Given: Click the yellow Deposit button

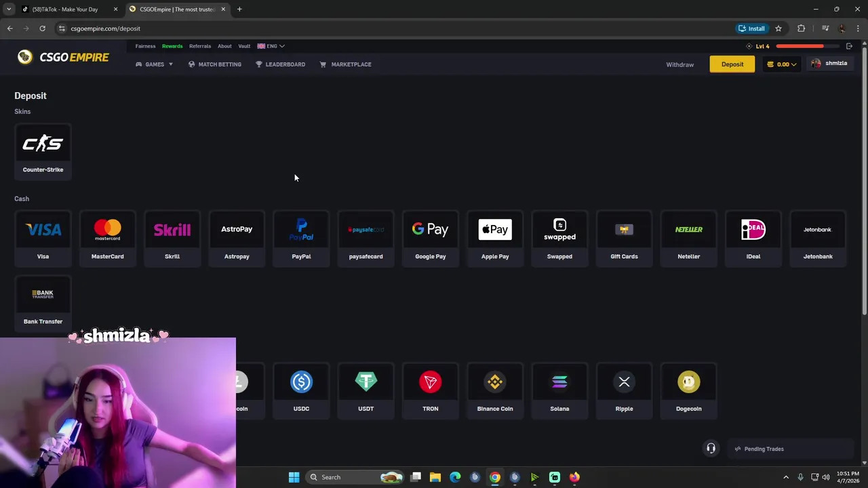Looking at the screenshot, I should pyautogui.click(x=732, y=64).
